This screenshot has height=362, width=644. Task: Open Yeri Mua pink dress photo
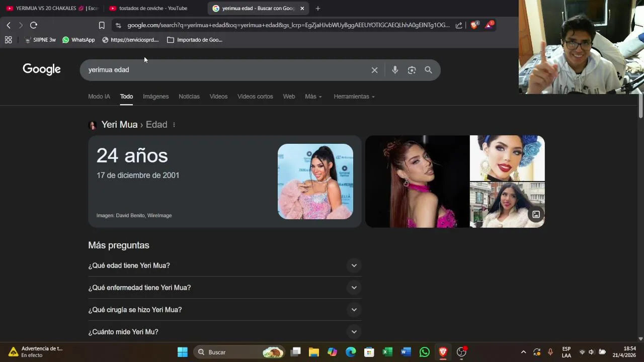(315, 182)
